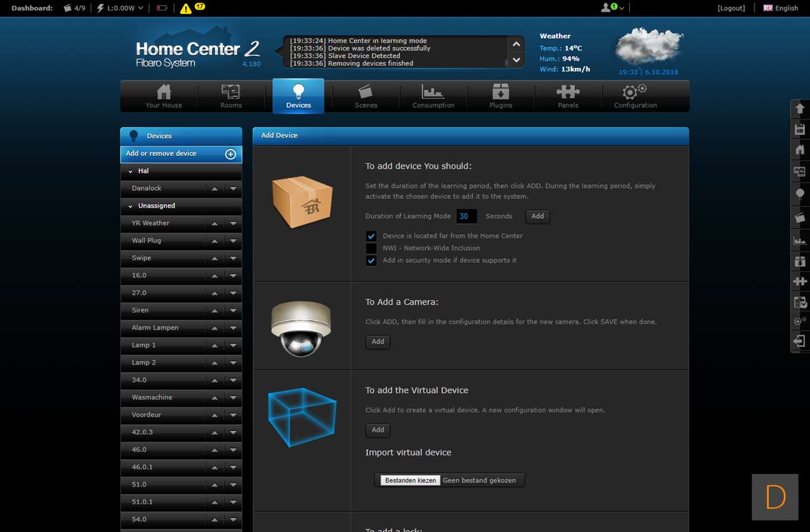Move Danalock down with its down arrow
This screenshot has width=810, height=532.
233,188
